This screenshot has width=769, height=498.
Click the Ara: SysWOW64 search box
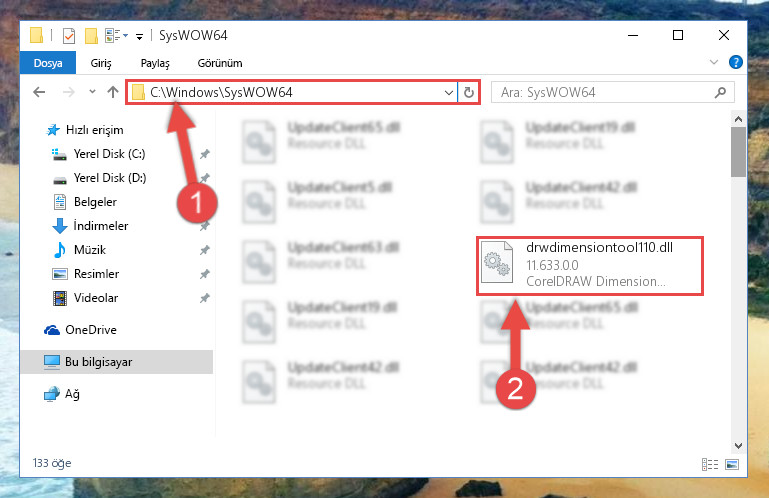pos(606,92)
